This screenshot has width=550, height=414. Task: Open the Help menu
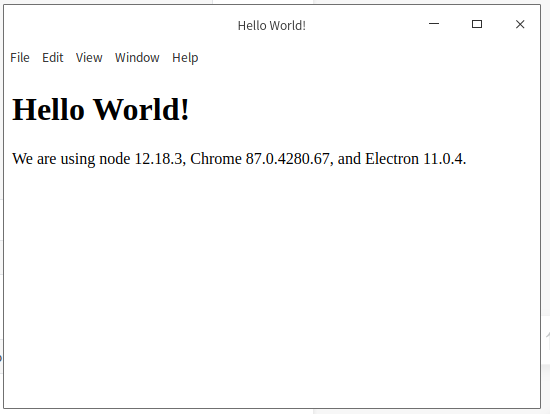(185, 58)
